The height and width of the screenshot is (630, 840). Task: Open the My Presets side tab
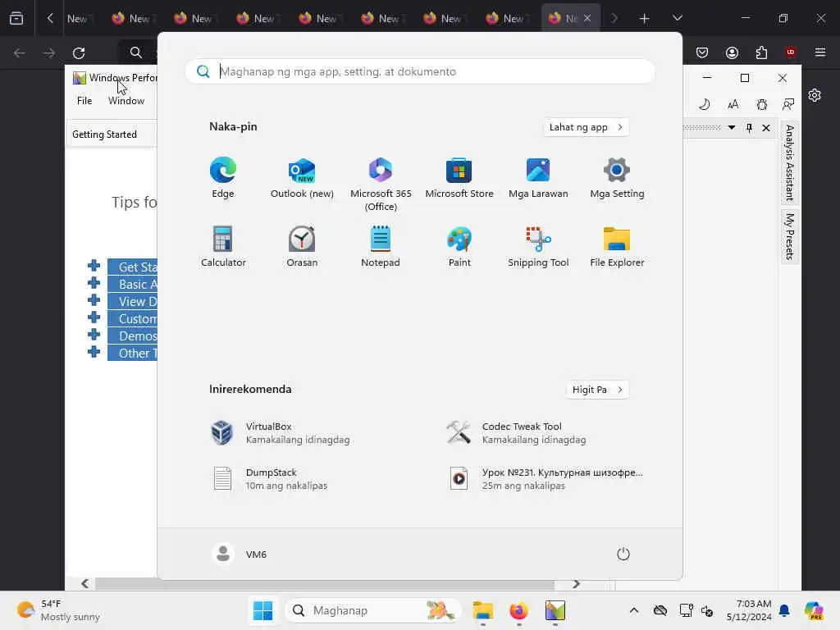coord(790,236)
